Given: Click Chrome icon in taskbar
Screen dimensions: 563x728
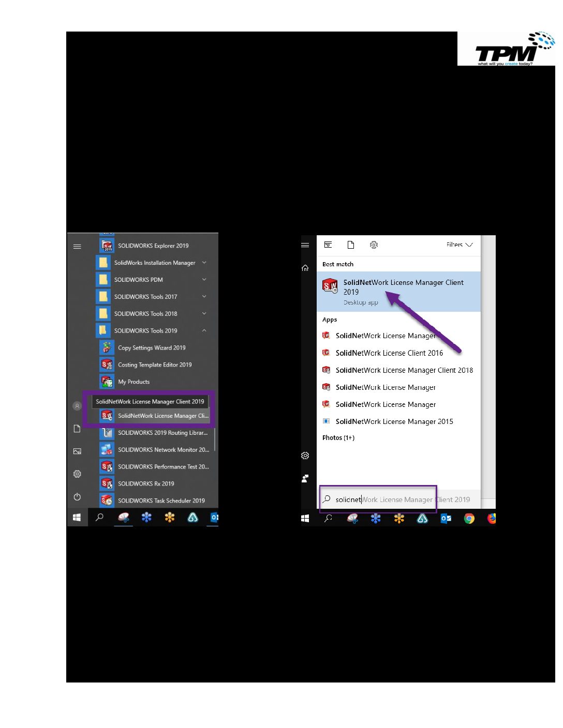Looking at the screenshot, I should click(469, 519).
